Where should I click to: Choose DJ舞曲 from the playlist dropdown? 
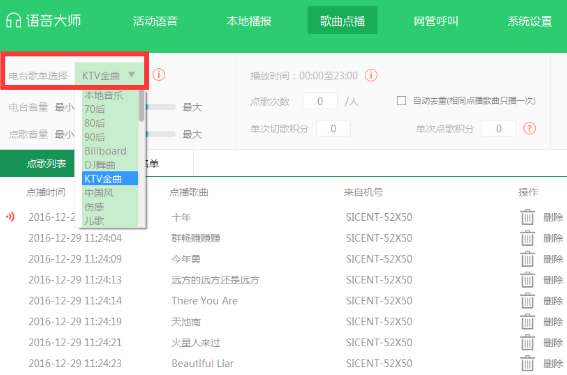[110, 165]
